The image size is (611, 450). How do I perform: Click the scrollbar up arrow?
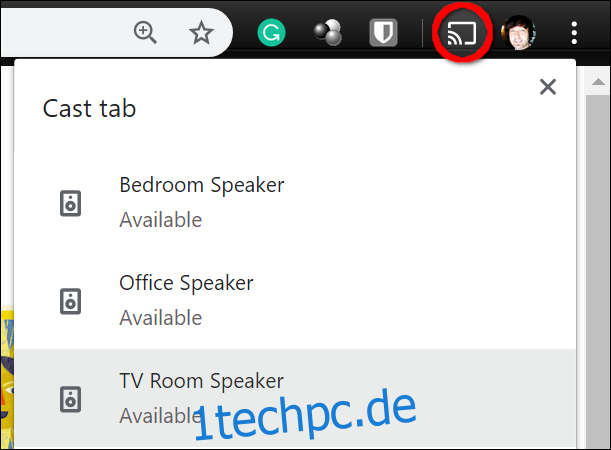click(x=598, y=82)
